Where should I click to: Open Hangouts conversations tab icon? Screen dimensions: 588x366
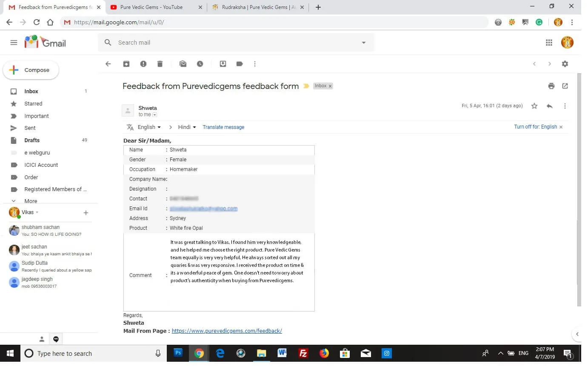pyautogui.click(x=56, y=339)
